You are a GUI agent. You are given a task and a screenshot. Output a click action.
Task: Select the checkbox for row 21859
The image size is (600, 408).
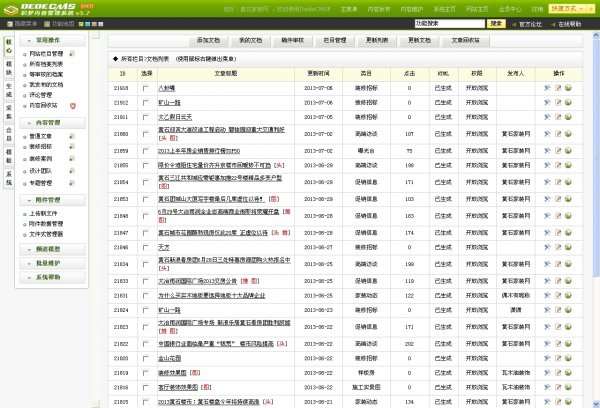[x=145, y=151]
